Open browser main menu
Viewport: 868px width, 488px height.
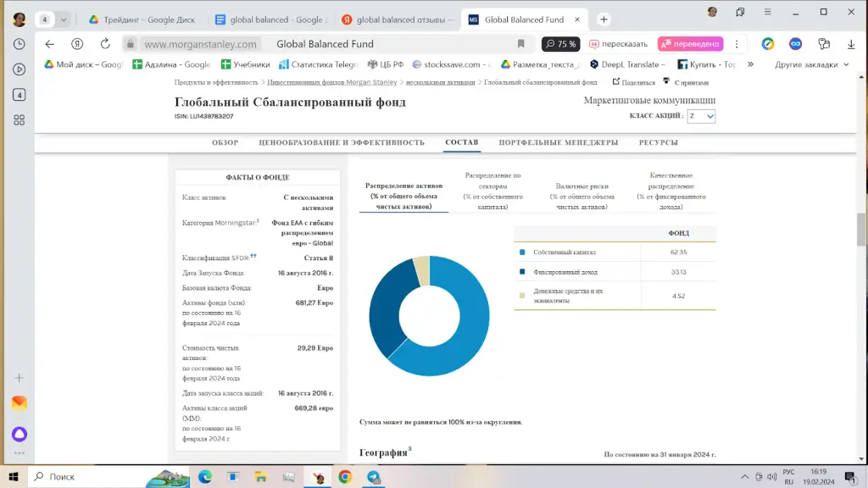click(x=768, y=12)
